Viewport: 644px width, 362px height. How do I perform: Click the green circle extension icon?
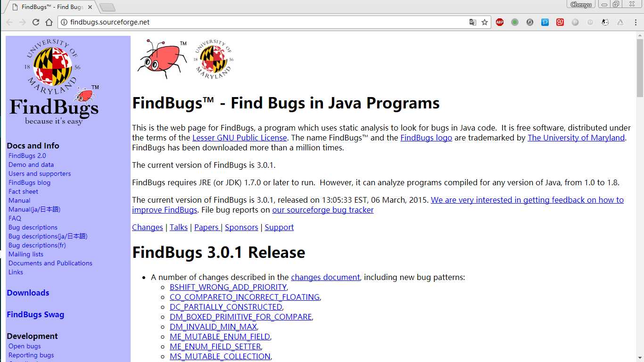[x=515, y=22]
